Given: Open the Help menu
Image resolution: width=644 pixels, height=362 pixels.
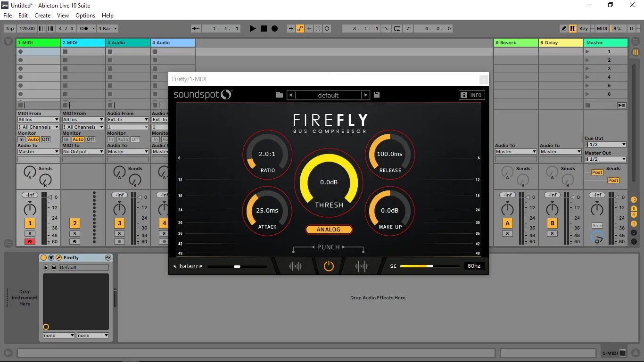Looking at the screenshot, I should click(107, 16).
